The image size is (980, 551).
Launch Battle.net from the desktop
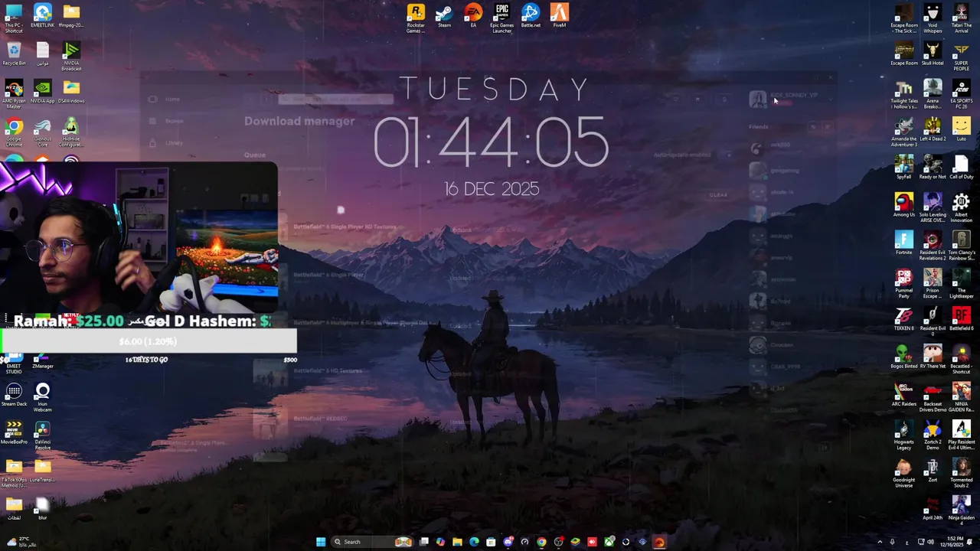tap(531, 17)
